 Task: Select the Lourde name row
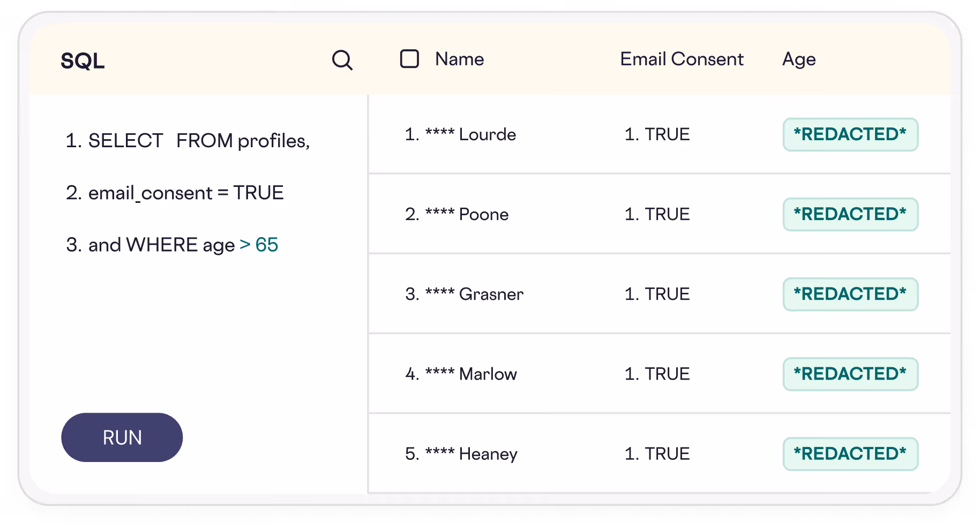coord(460,134)
